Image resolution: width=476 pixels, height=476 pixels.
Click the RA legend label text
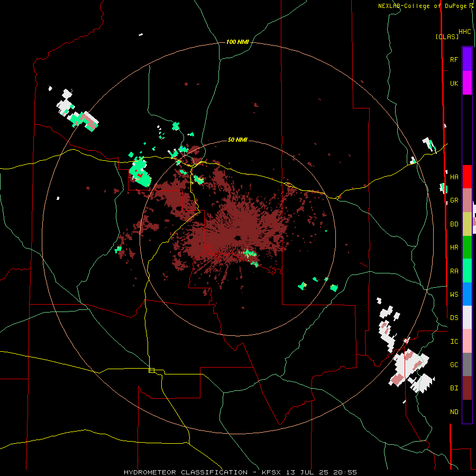coord(454,271)
